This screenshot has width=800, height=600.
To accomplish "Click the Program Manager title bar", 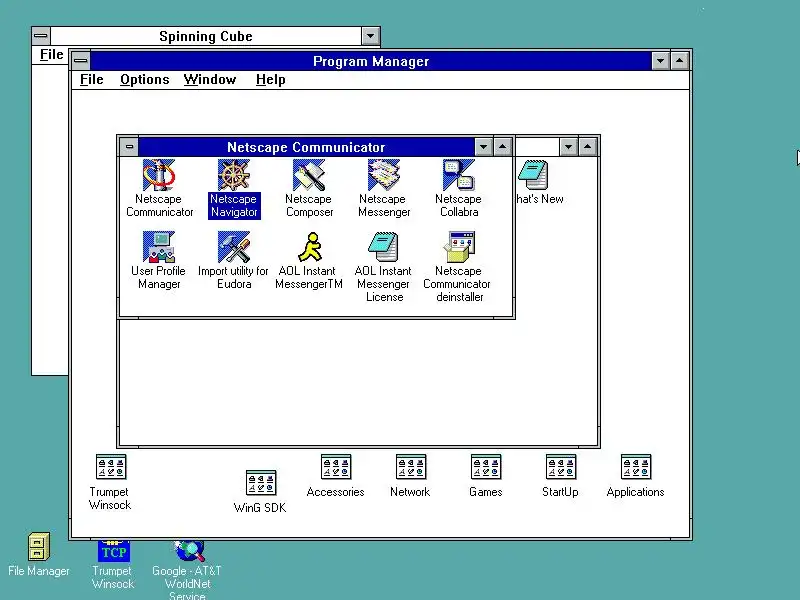I will tap(371, 61).
